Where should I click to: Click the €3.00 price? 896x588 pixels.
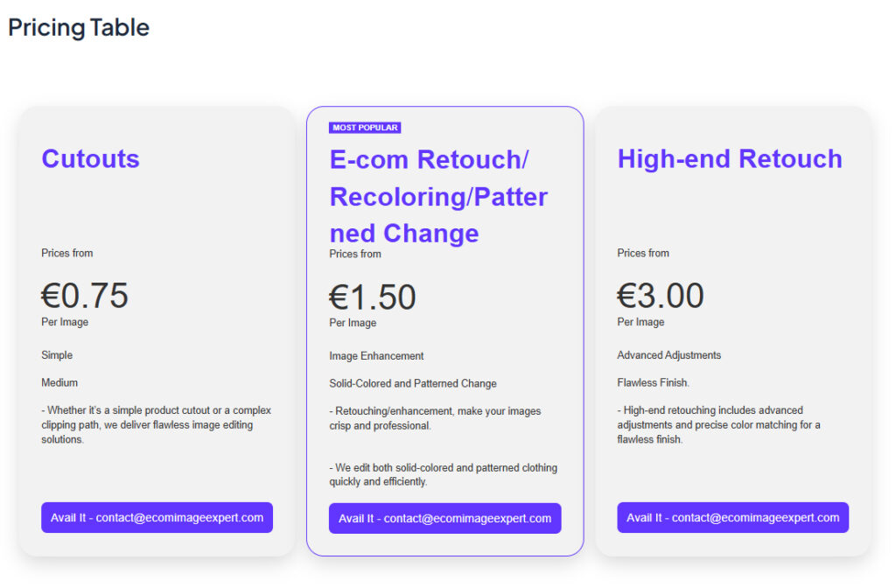point(661,296)
